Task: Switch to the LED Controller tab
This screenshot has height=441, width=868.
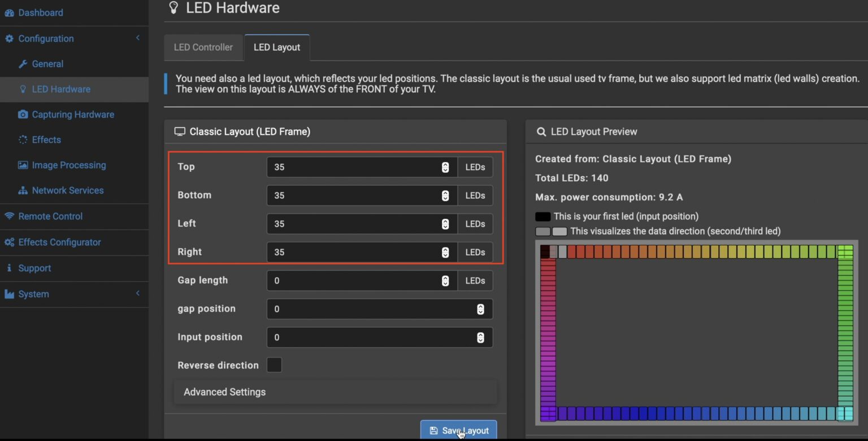Action: tap(203, 47)
